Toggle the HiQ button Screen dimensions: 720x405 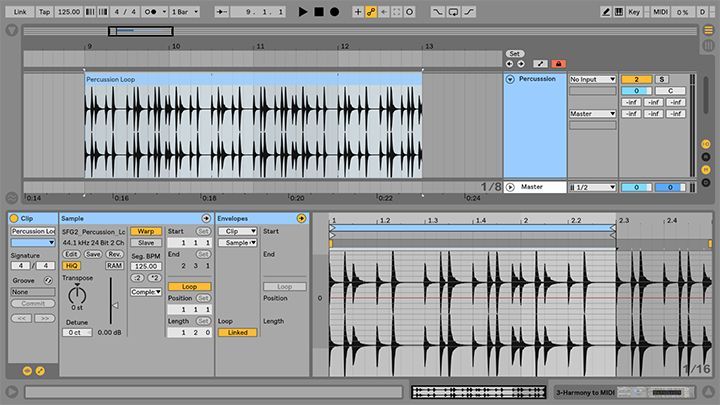71,266
